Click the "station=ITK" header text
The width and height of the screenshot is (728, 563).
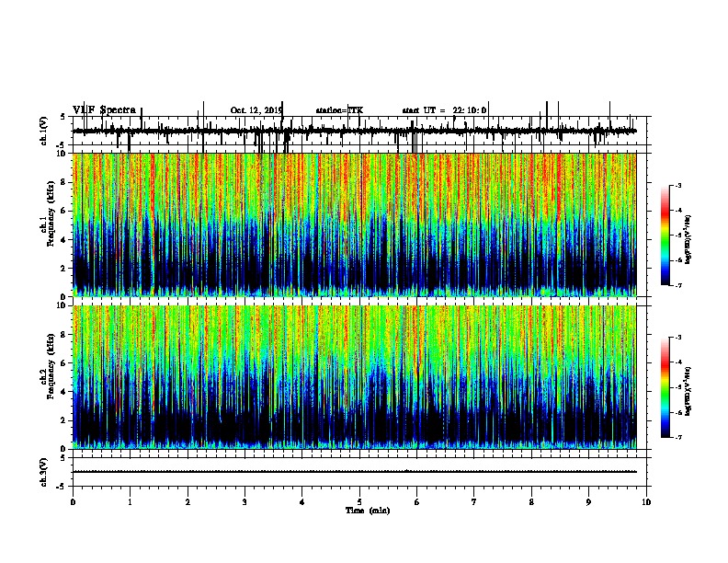point(339,110)
